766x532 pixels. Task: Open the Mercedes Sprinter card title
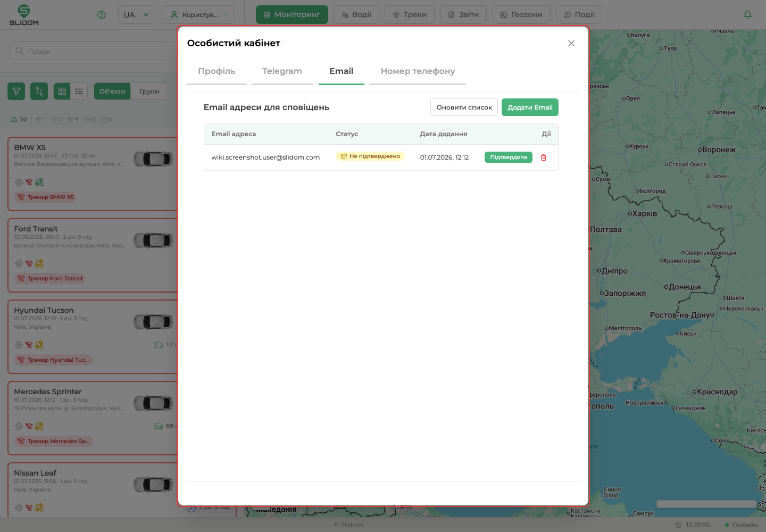[x=48, y=392]
